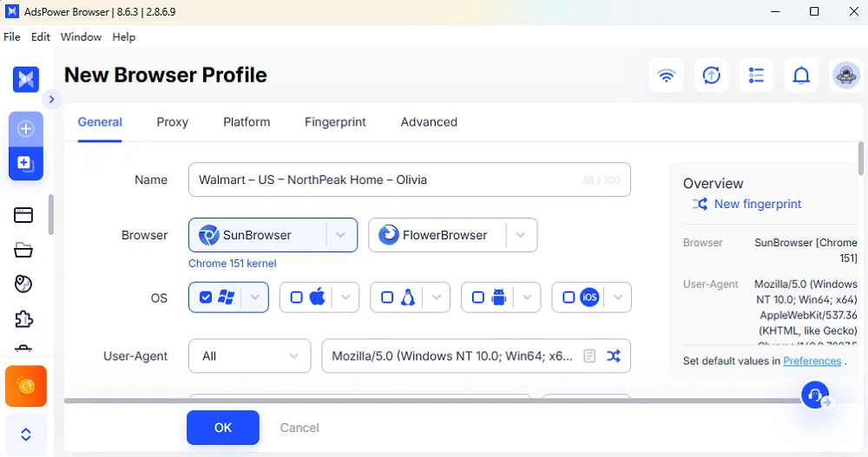Open the File menu
This screenshot has width=868, height=457.
(11, 37)
